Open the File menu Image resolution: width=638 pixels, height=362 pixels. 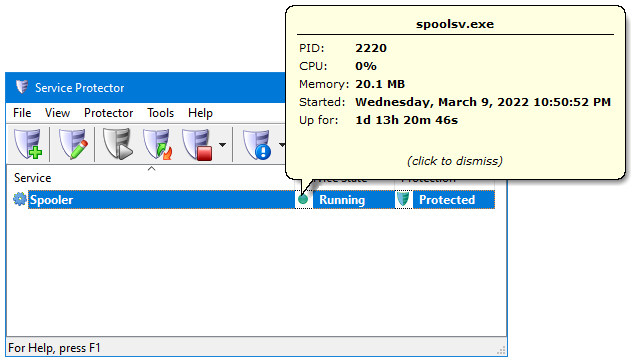pos(22,113)
